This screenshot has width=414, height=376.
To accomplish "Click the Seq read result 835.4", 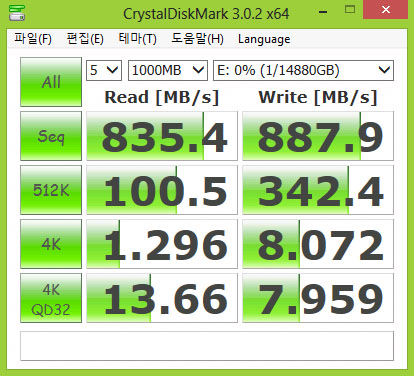I will click(x=162, y=136).
